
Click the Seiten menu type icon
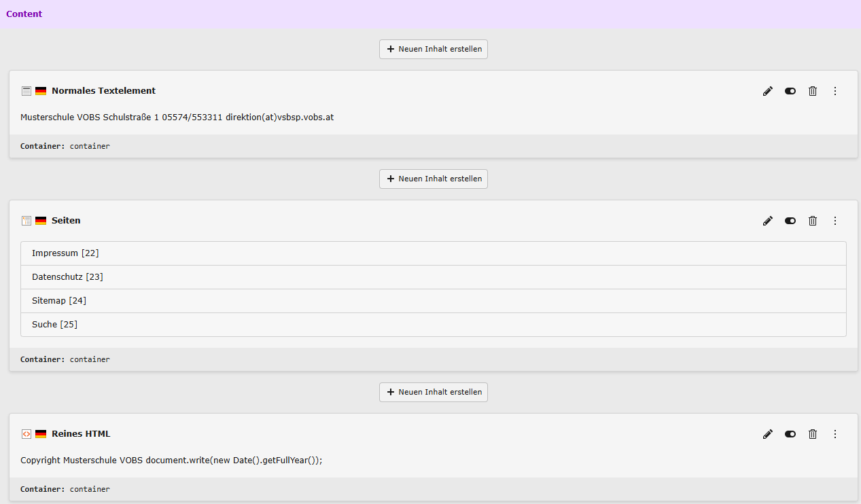point(27,221)
